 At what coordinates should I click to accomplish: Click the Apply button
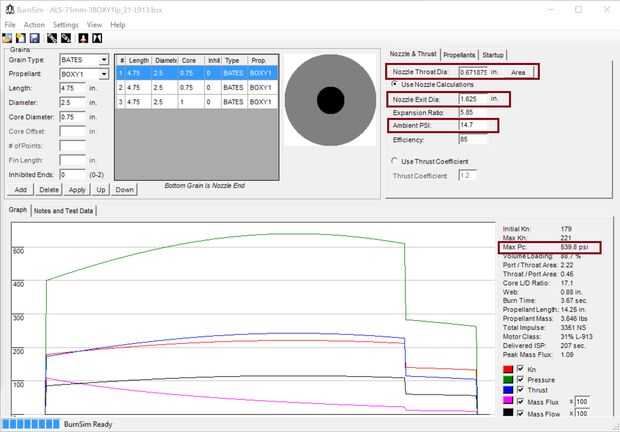[77, 190]
